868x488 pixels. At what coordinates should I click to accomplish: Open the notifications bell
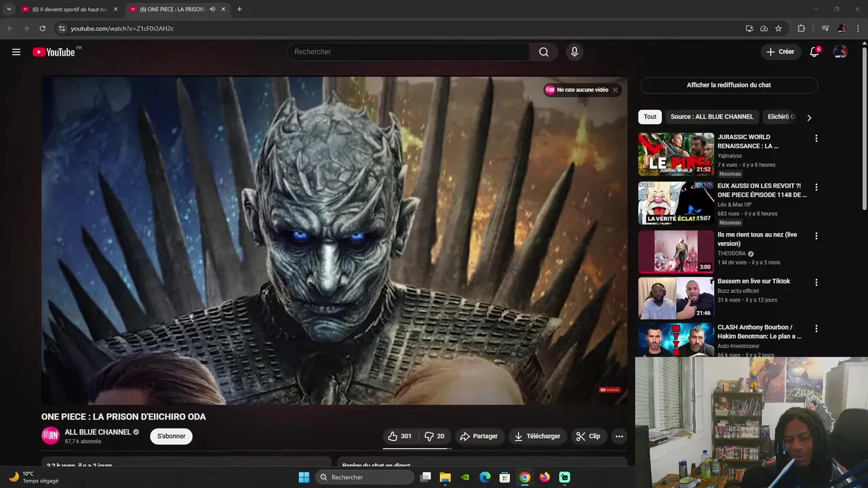(814, 52)
